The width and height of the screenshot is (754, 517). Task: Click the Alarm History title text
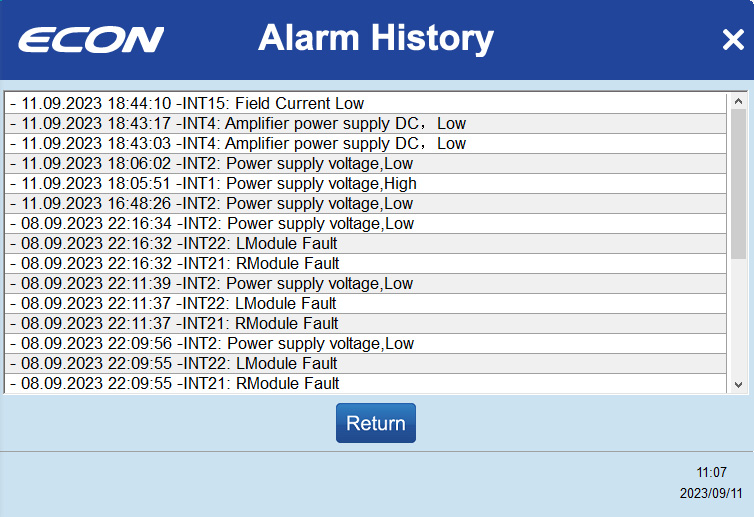tap(376, 39)
